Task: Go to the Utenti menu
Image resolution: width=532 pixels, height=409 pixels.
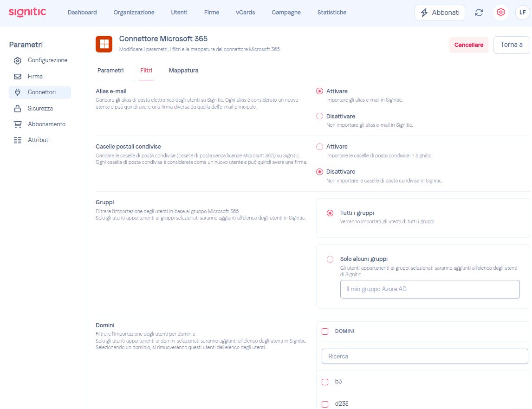Action: tap(179, 13)
